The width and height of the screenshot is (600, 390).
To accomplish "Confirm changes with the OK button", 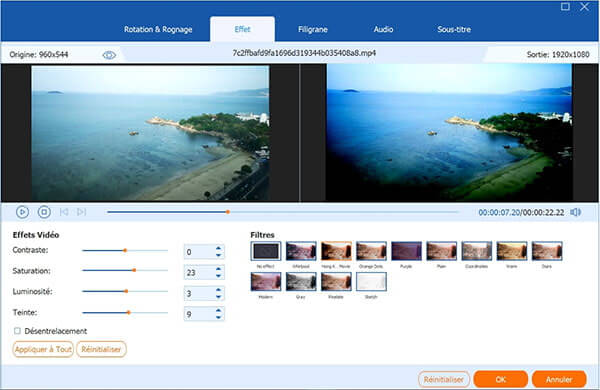I will pos(501,379).
